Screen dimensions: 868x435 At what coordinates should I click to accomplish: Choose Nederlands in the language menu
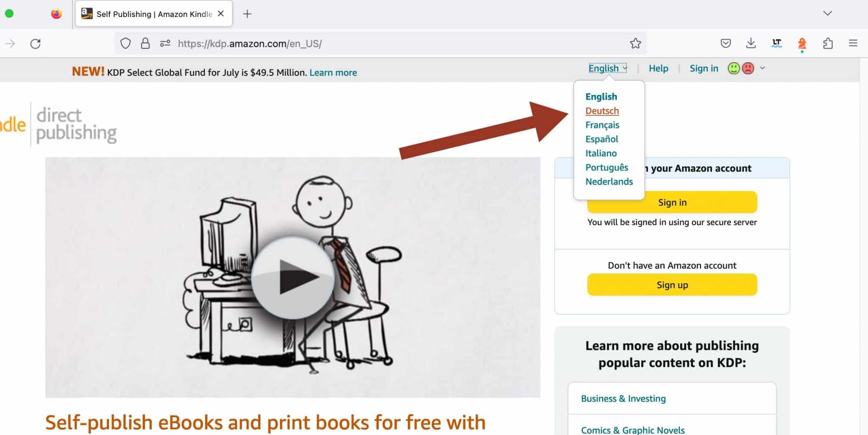pos(609,181)
